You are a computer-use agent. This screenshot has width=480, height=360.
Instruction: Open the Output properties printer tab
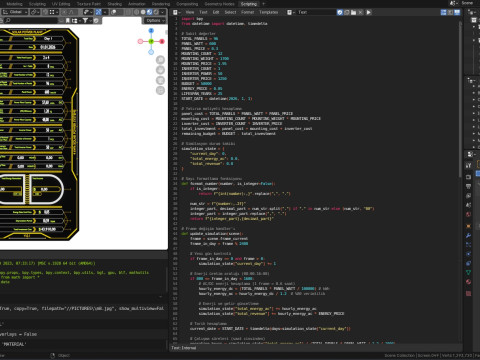[468, 186]
